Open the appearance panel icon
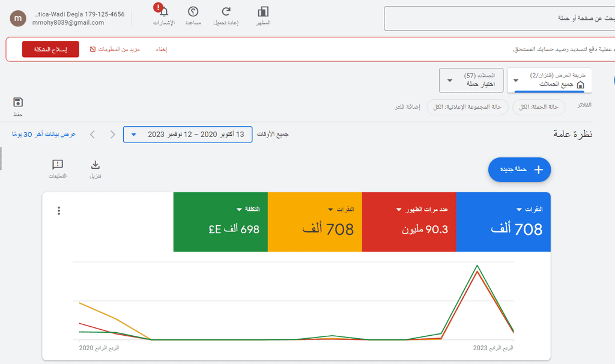 pos(263,12)
